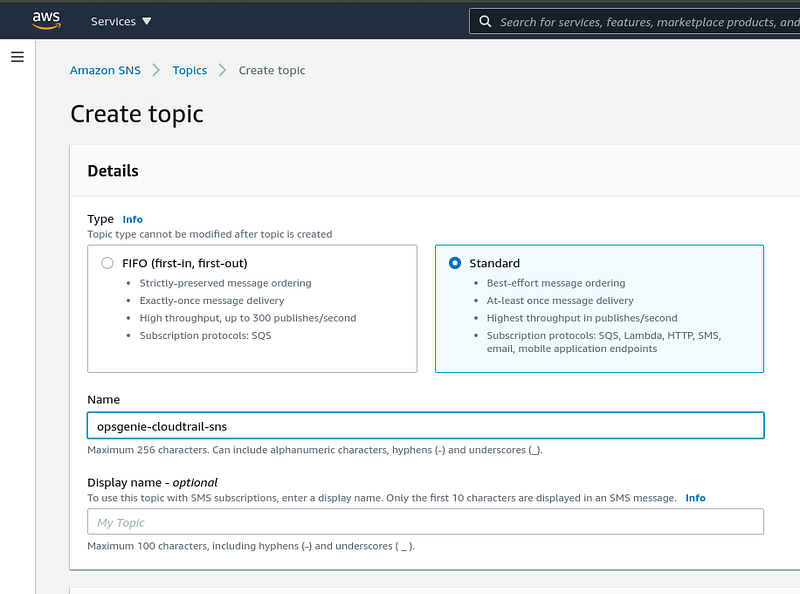The width and height of the screenshot is (800, 594).
Task: Open Info link next to Type
Action: 133,219
